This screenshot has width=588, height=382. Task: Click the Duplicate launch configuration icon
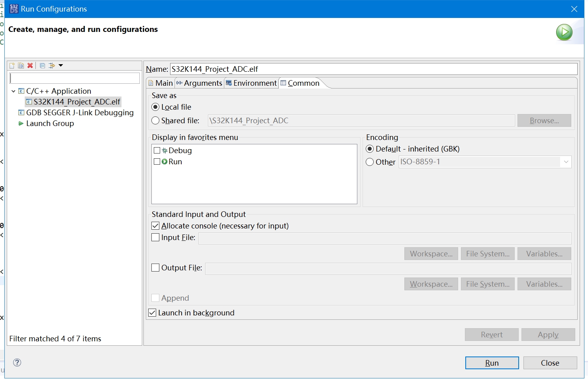click(21, 66)
